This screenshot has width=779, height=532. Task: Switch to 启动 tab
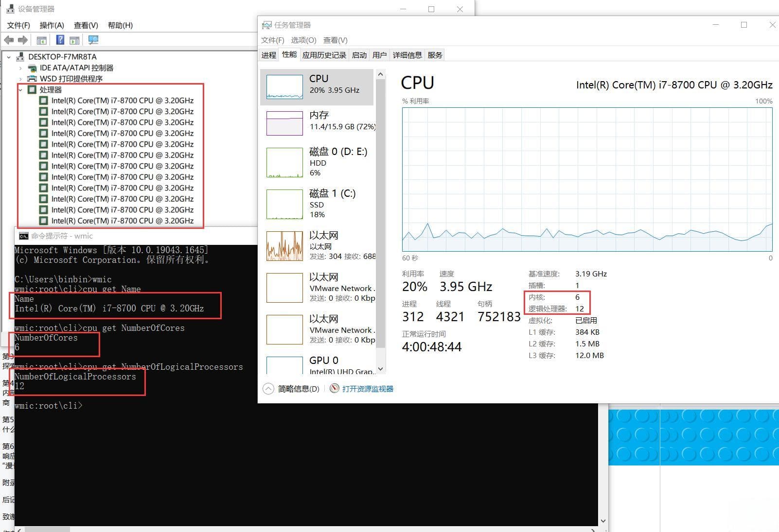click(x=359, y=55)
